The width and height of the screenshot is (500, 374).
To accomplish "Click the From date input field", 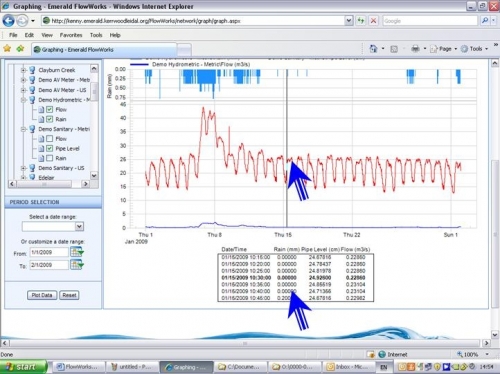I will (49, 252).
